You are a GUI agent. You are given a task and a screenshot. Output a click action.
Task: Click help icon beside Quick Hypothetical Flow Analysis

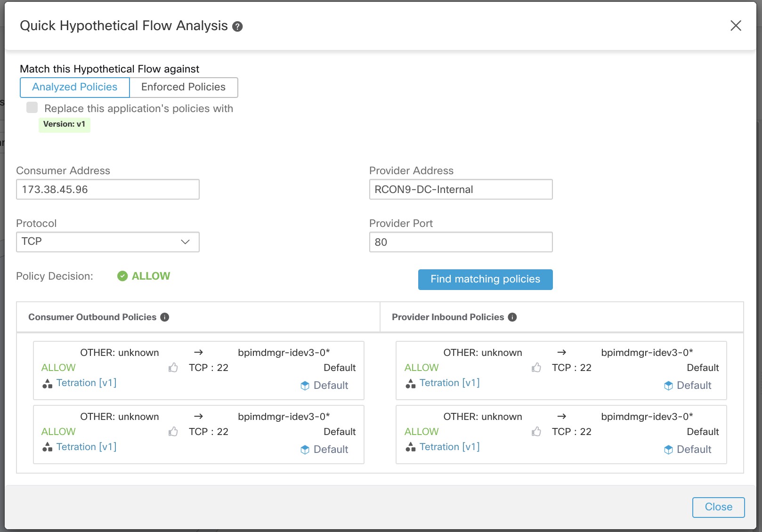[238, 26]
